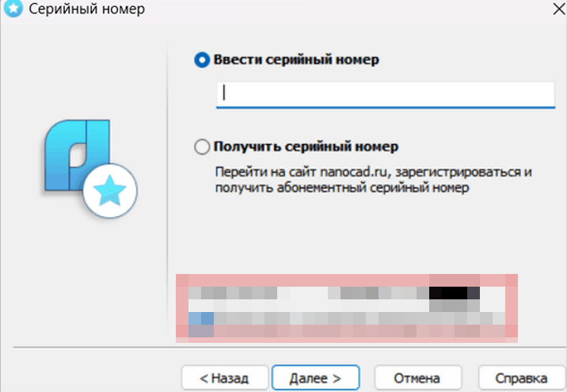This screenshot has height=392, width=567.
Task: Proceed with the Далее button
Action: pos(315,378)
